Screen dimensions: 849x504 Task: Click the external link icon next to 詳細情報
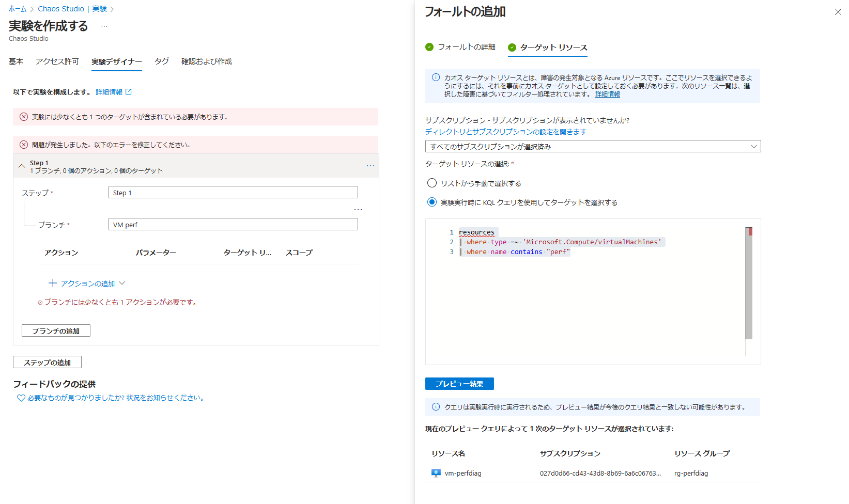click(x=129, y=92)
